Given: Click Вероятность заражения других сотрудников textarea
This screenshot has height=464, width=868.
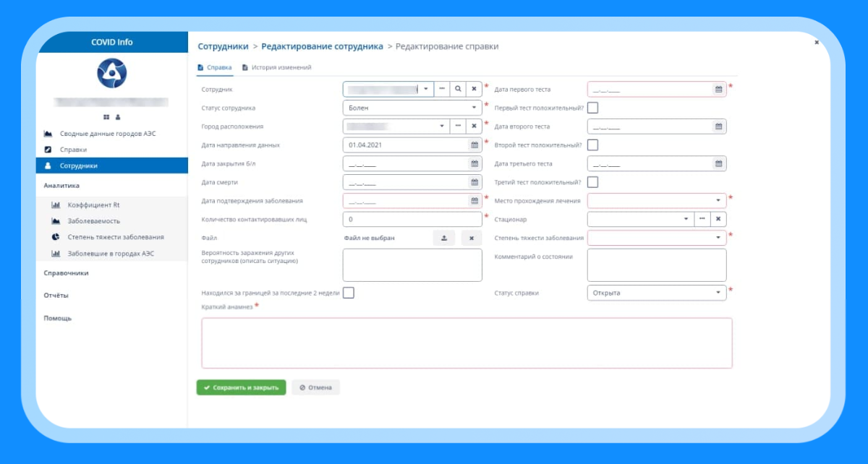Looking at the screenshot, I should tap(412, 265).
